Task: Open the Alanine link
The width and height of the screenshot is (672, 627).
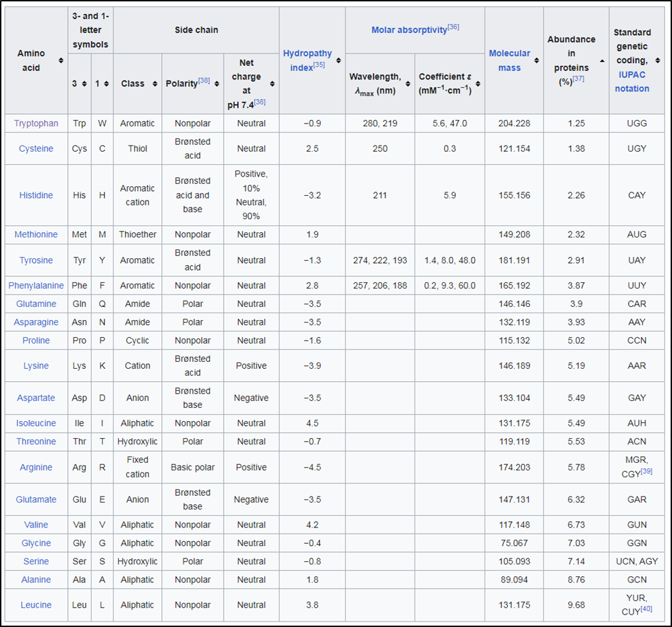Action: tap(36, 580)
